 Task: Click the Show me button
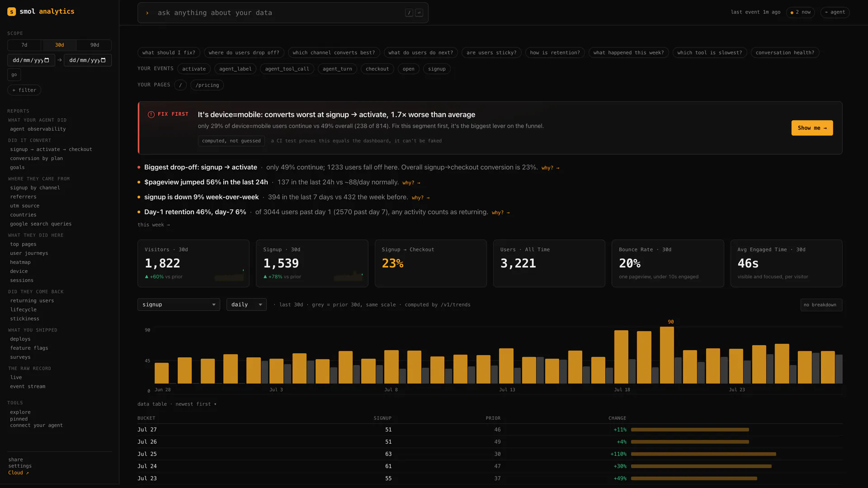point(812,128)
